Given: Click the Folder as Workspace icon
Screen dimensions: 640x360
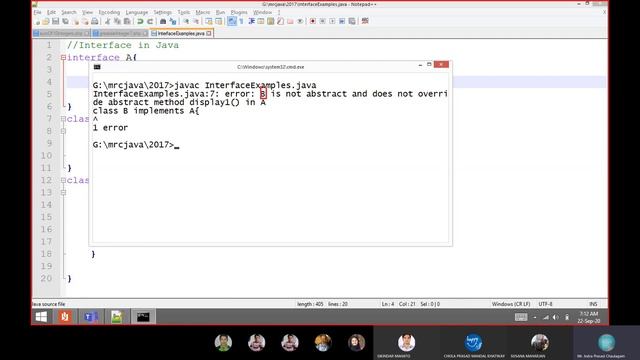Looking at the screenshot, I should point(290,21).
